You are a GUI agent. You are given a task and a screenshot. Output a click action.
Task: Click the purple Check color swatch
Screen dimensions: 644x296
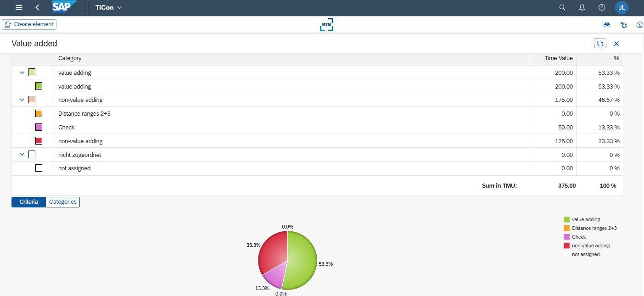point(39,127)
